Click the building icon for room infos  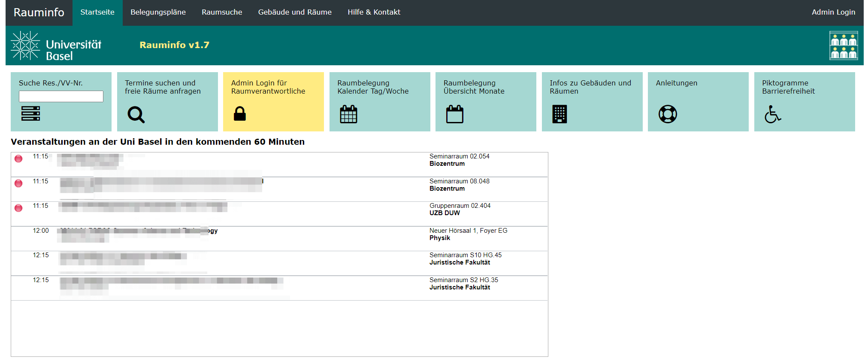[560, 114]
